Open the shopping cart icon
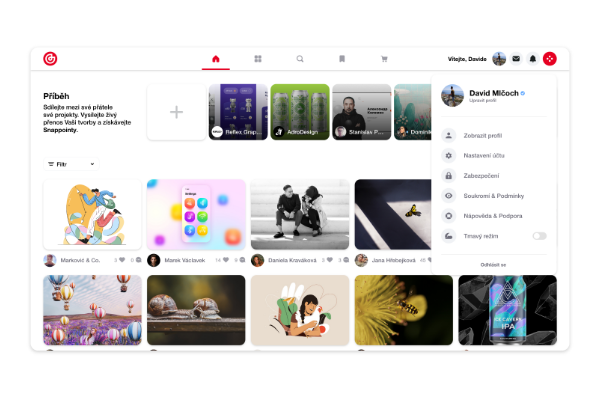 point(384,59)
